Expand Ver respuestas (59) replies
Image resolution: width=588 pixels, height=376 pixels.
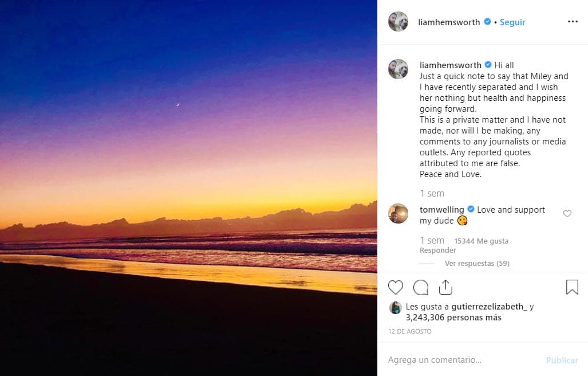[x=476, y=264]
